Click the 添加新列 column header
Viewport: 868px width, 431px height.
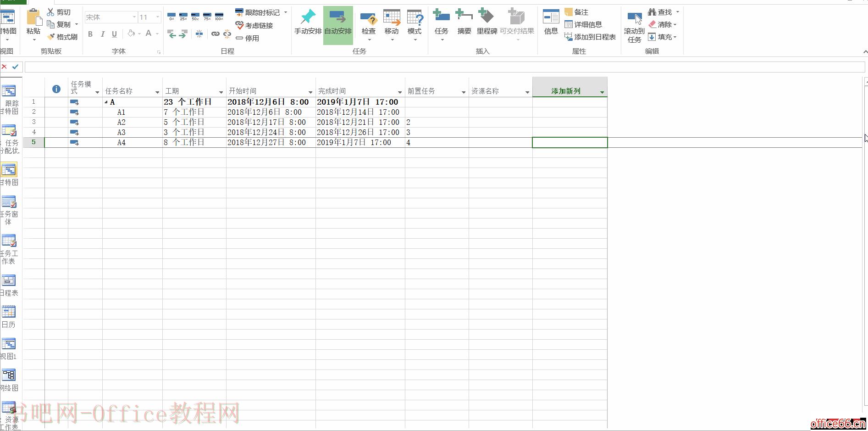pyautogui.click(x=569, y=87)
